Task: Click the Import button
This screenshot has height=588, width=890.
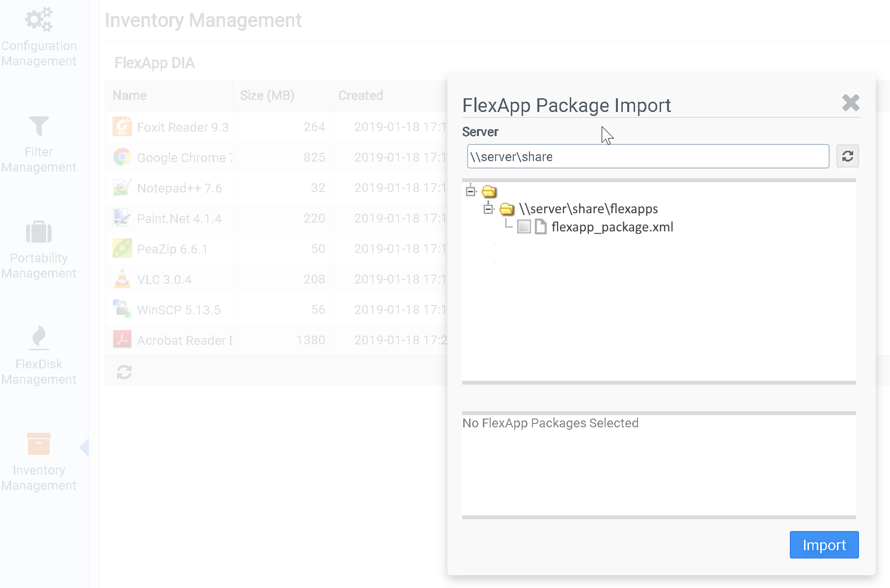Action: 824,545
